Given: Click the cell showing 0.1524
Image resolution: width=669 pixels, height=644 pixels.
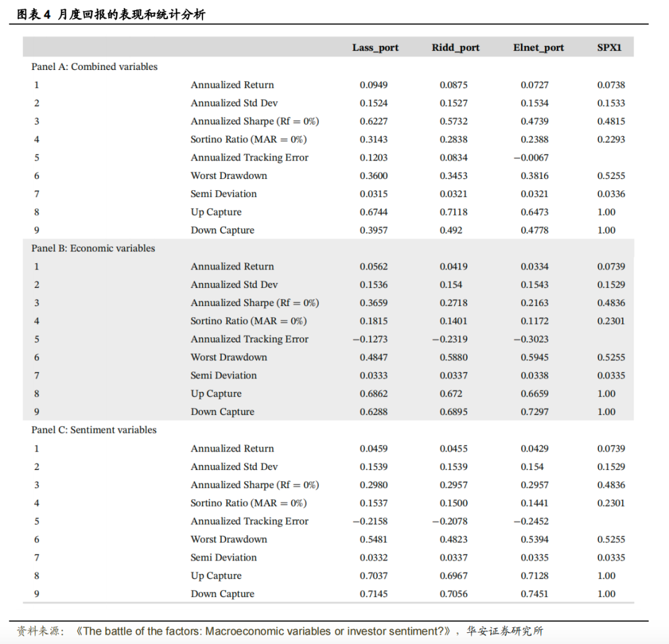Looking at the screenshot, I should coord(374,103).
